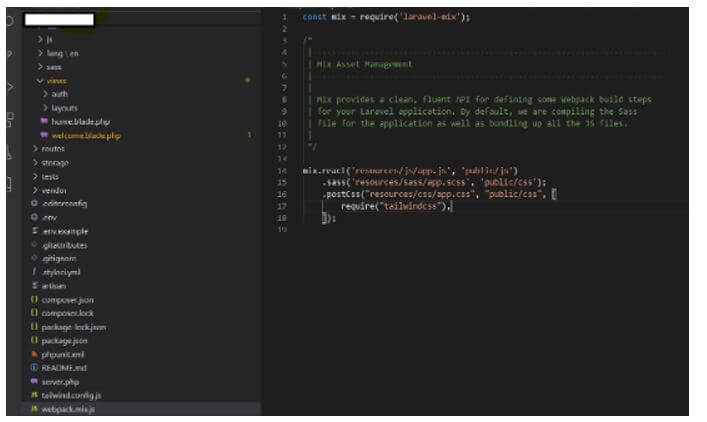Open the .env.example file
The width and height of the screenshot is (707, 422).
(64, 231)
